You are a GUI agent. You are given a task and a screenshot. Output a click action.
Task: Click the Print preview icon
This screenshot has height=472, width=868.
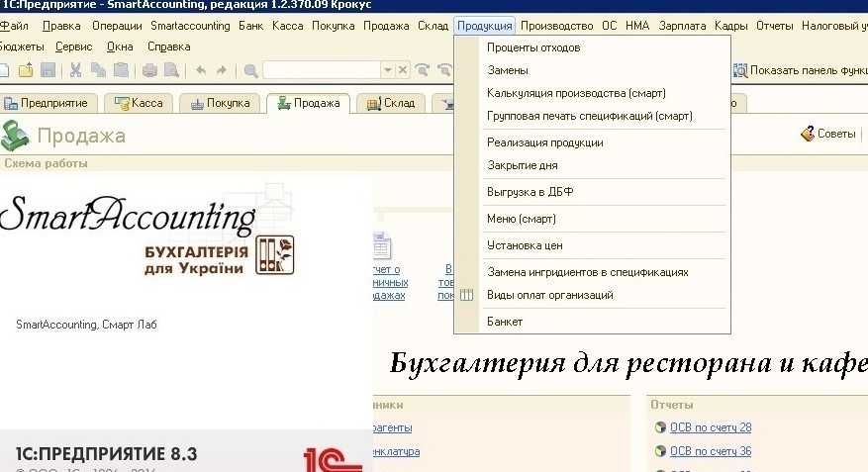point(171,70)
